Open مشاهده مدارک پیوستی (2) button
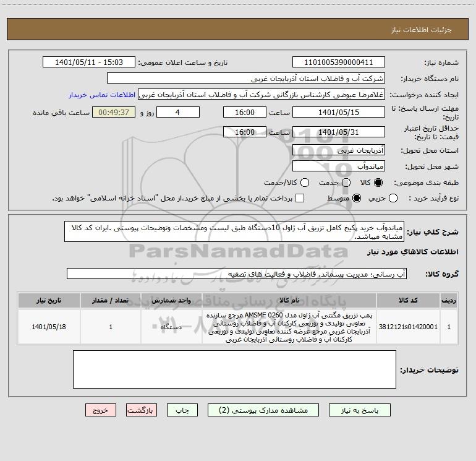 [x=263, y=410]
